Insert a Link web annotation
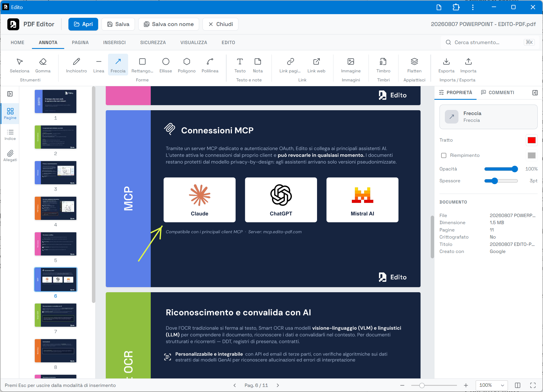Image resolution: width=543 pixels, height=392 pixels. tap(316, 65)
